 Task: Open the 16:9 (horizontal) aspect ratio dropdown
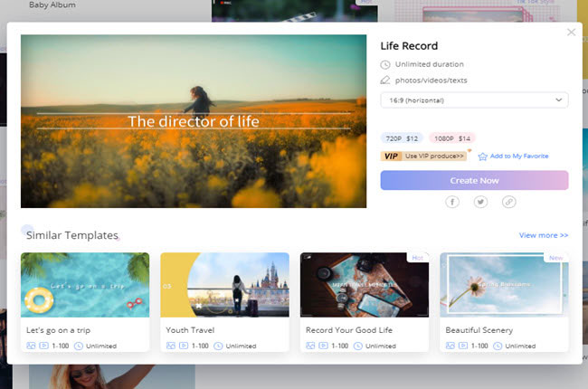coord(474,100)
